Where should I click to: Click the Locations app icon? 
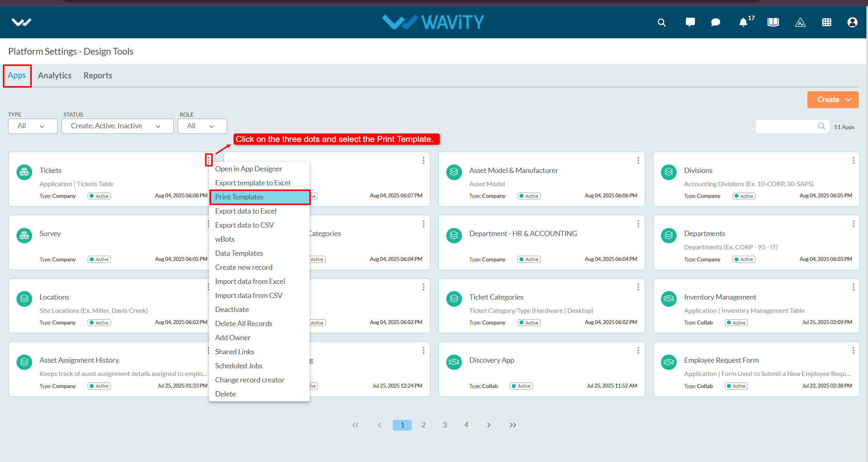24,299
